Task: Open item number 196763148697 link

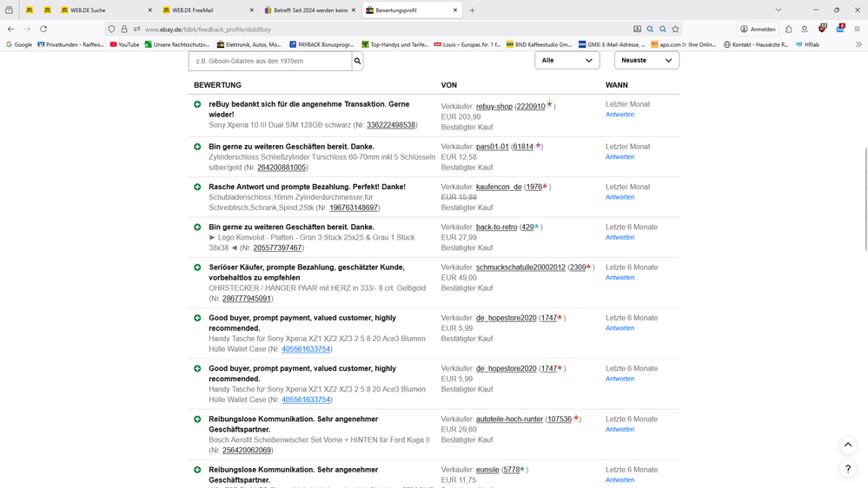Action: tap(353, 208)
